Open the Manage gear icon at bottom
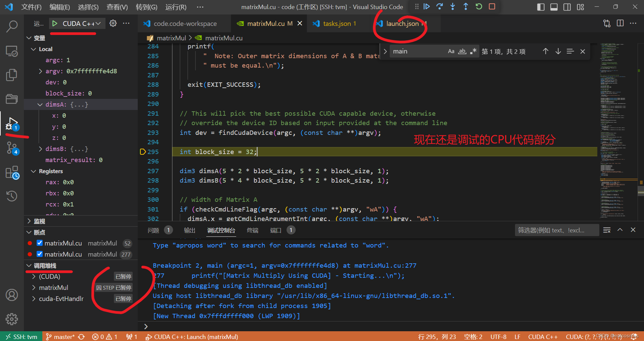 (x=12, y=319)
